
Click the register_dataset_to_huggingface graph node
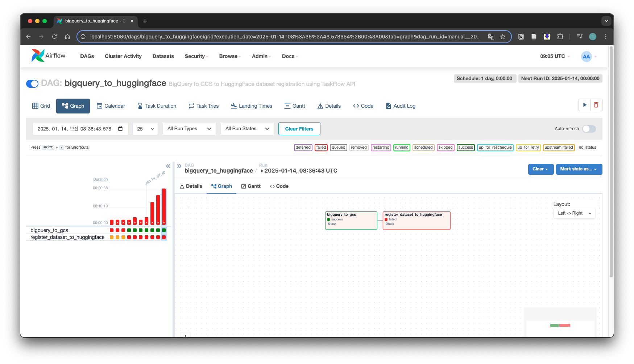pyautogui.click(x=417, y=220)
